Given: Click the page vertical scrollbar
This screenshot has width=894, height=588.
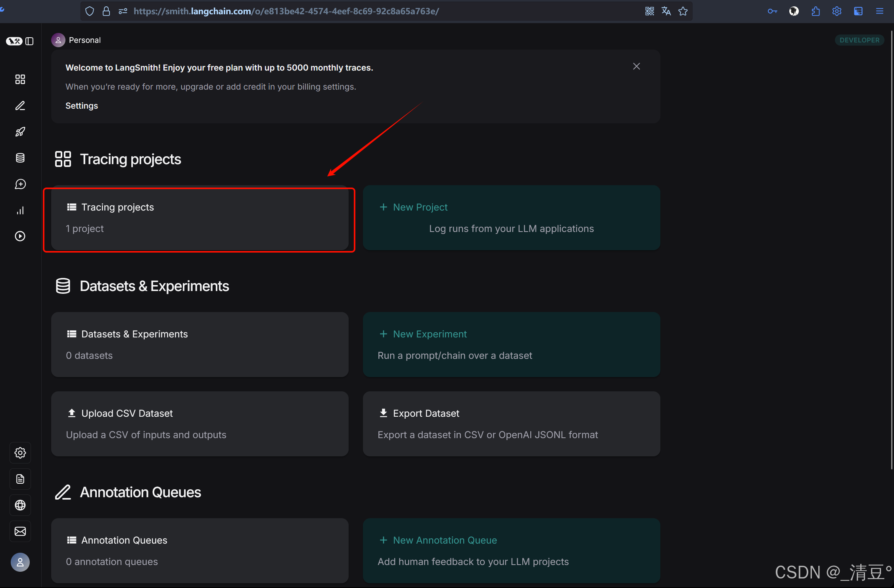Looking at the screenshot, I should tap(892, 250).
